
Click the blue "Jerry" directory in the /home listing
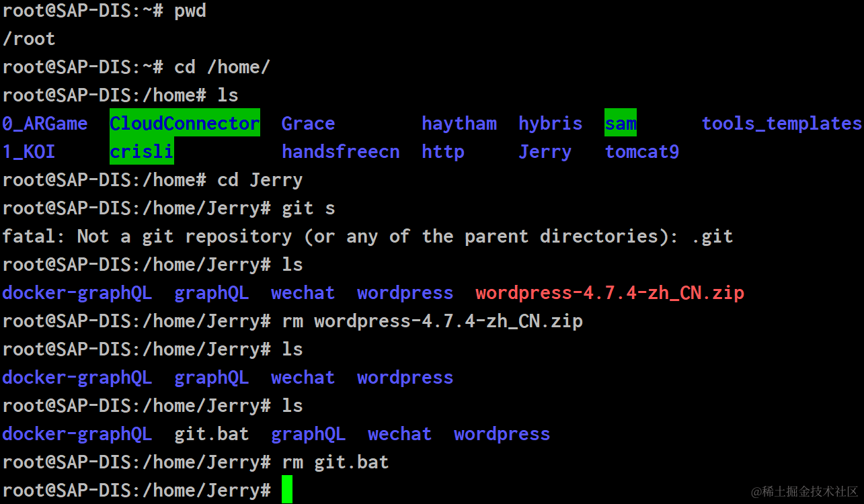click(x=545, y=152)
